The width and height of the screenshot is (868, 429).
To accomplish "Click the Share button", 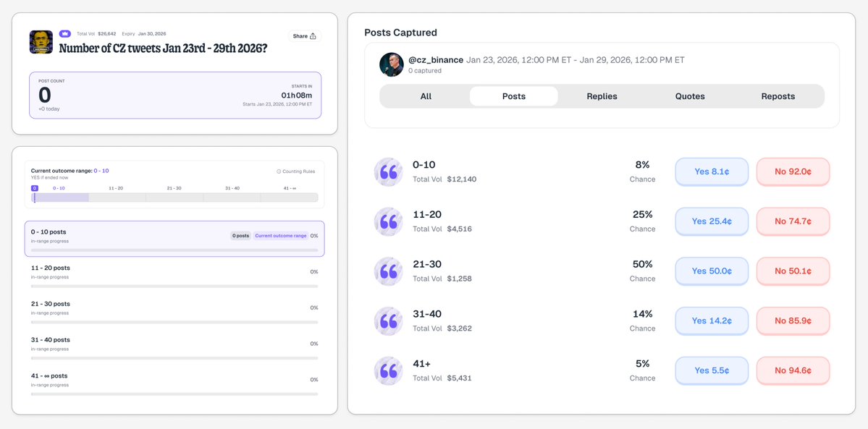I will tap(304, 36).
